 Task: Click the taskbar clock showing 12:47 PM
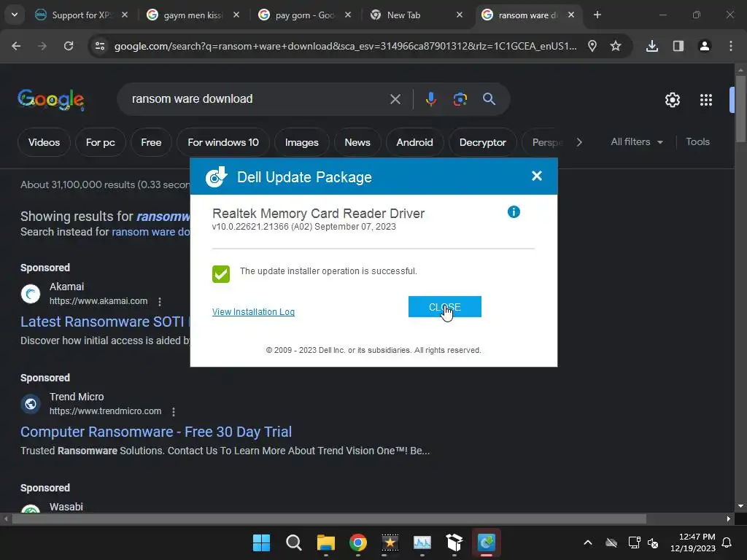693,542
